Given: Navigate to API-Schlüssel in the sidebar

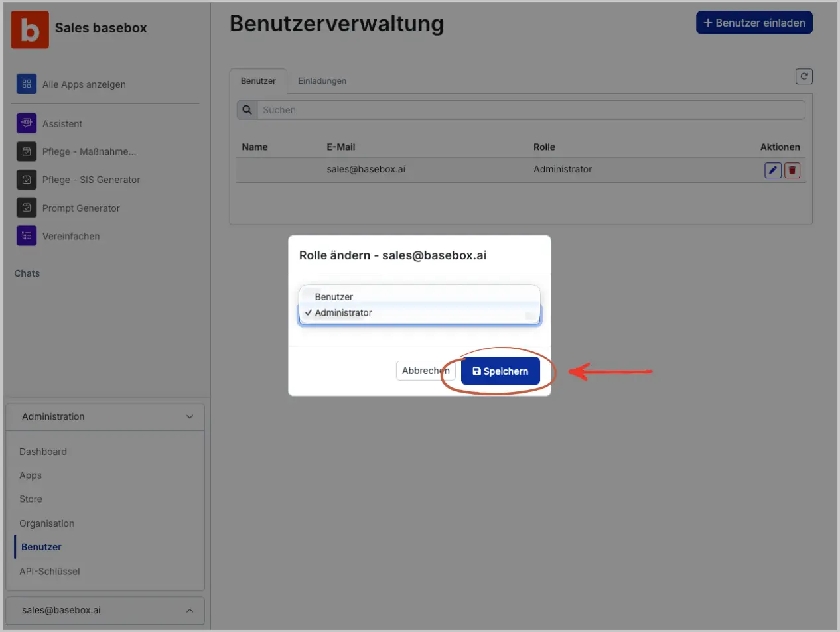Looking at the screenshot, I should (51, 571).
